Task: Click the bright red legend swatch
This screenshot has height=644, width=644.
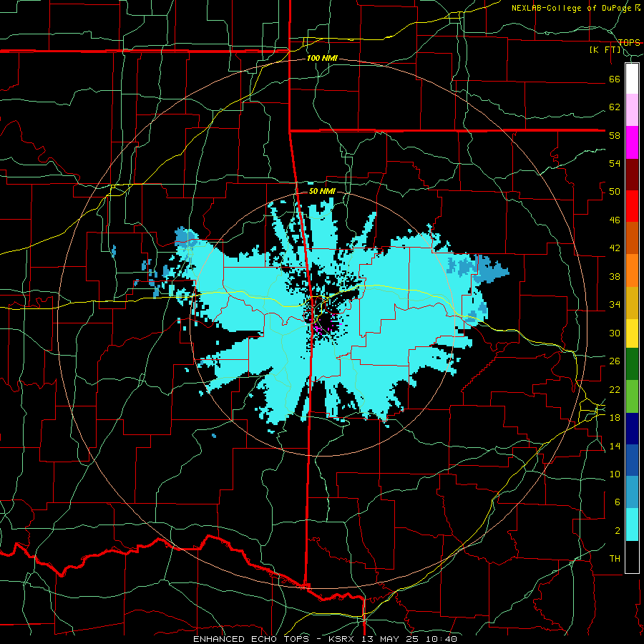Action: coord(632,206)
